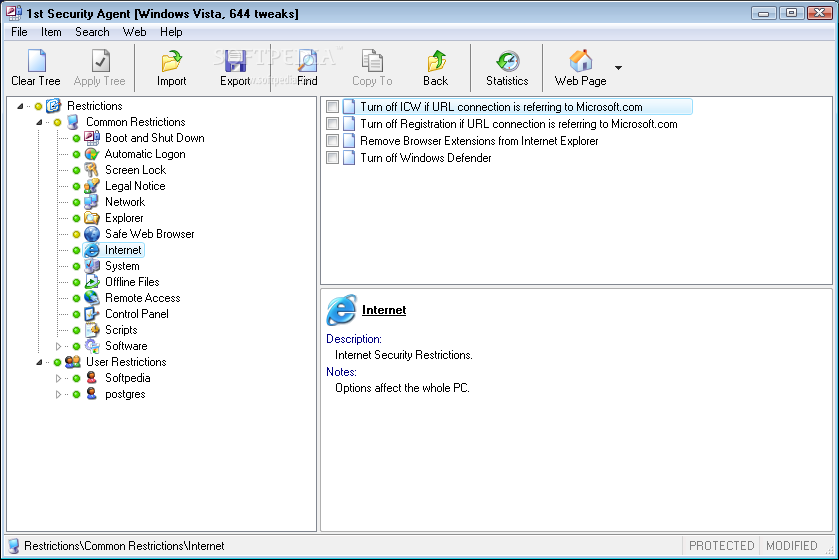Open the Web menu
839x560 pixels.
click(134, 32)
